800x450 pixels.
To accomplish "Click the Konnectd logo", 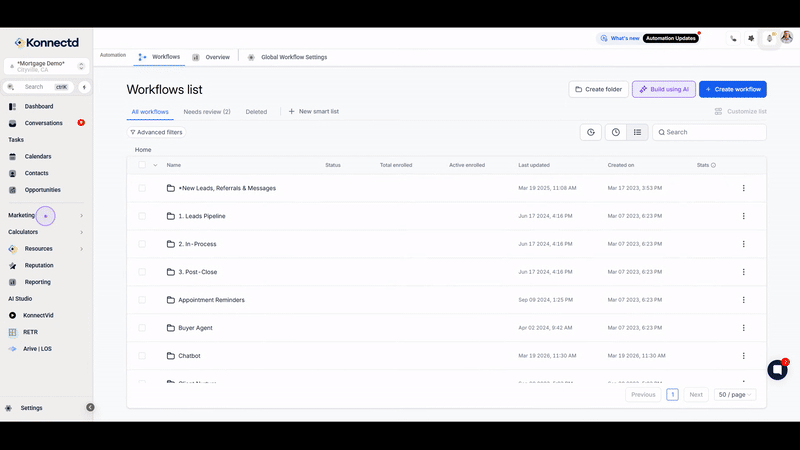I will click(46, 43).
